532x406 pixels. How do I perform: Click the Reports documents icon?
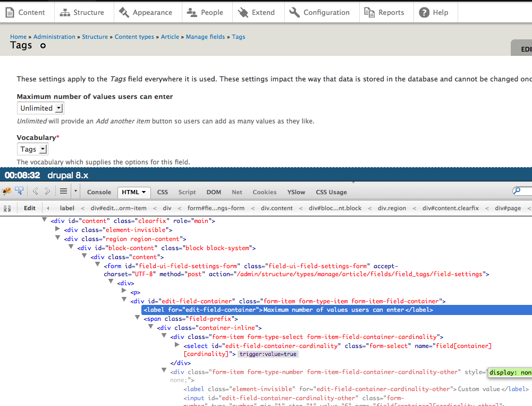tap(369, 13)
